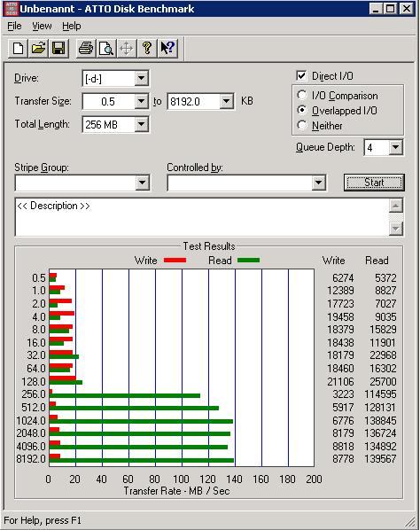
Task: Open the Queue Depth dropdown
Action: (395, 147)
